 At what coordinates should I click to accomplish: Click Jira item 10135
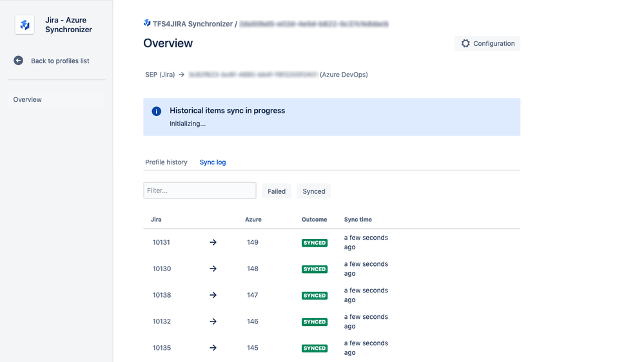point(161,348)
